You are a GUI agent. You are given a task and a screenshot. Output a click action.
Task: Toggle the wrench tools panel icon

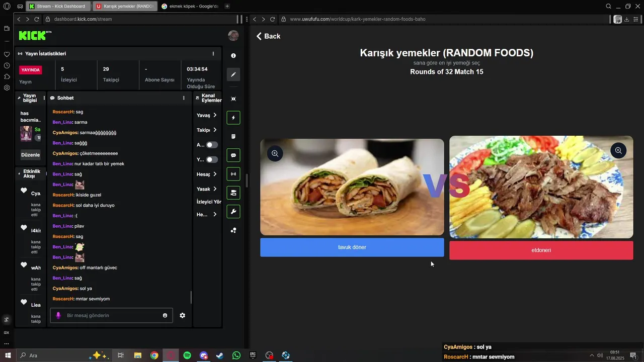[x=233, y=212]
